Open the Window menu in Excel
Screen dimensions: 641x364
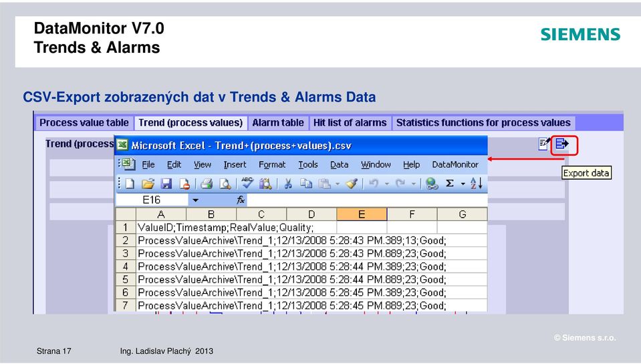click(376, 165)
